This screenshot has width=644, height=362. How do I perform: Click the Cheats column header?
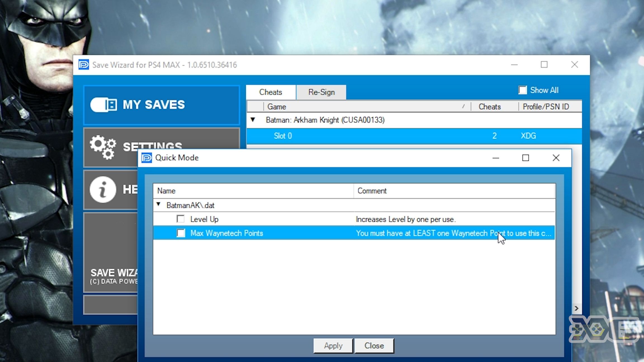(494, 107)
